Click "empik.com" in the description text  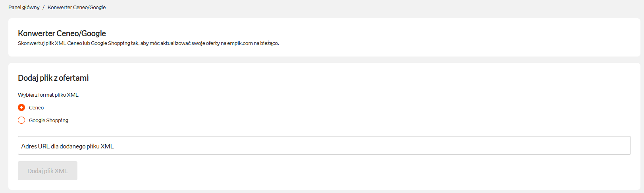pos(240,43)
